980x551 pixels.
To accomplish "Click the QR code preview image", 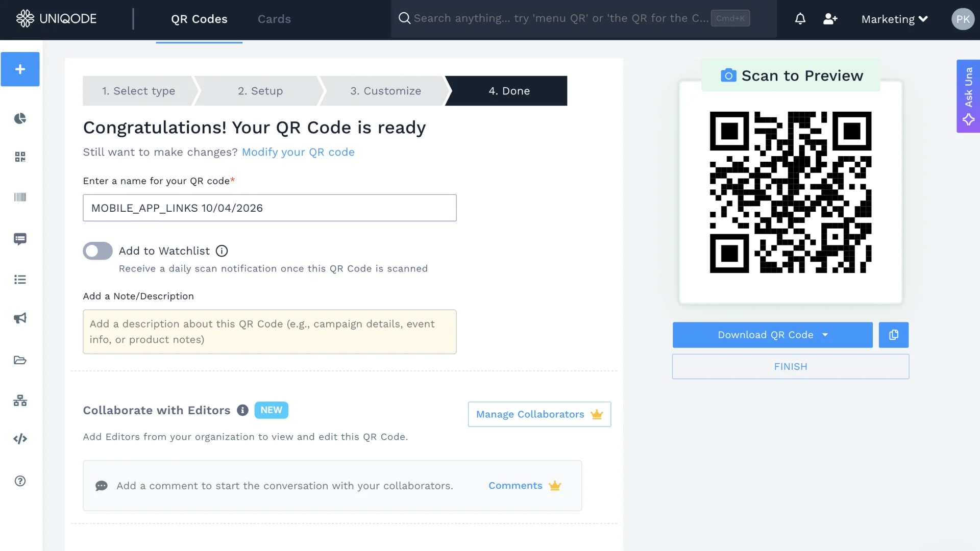I will point(790,192).
